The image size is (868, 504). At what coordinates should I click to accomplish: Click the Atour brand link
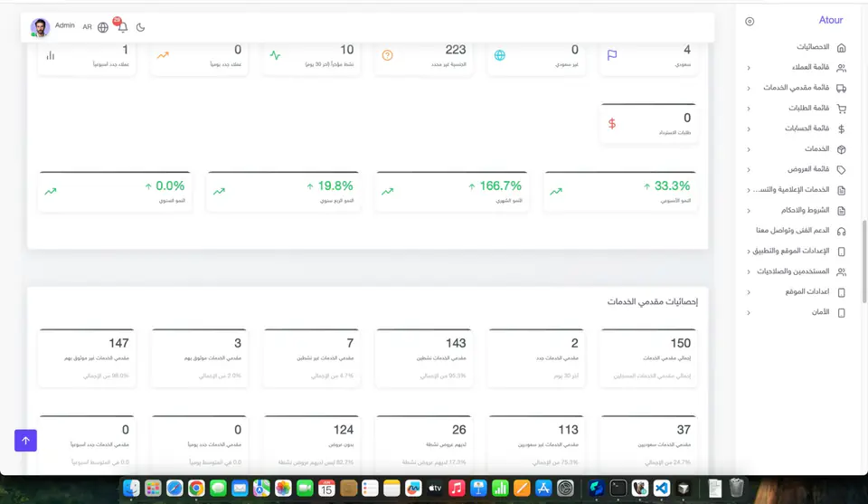pyautogui.click(x=830, y=20)
